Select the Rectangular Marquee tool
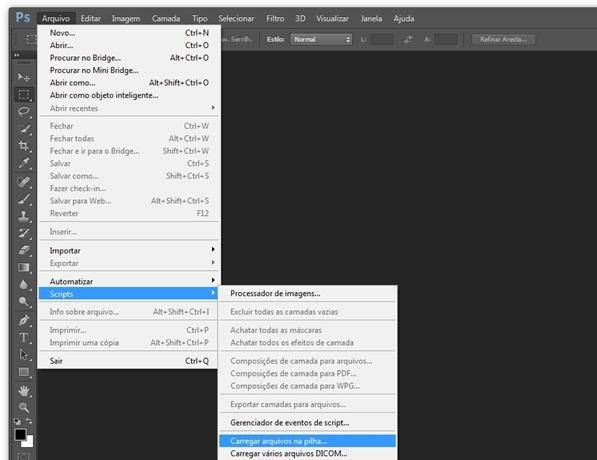This screenshot has width=597, height=460. coord(24,94)
